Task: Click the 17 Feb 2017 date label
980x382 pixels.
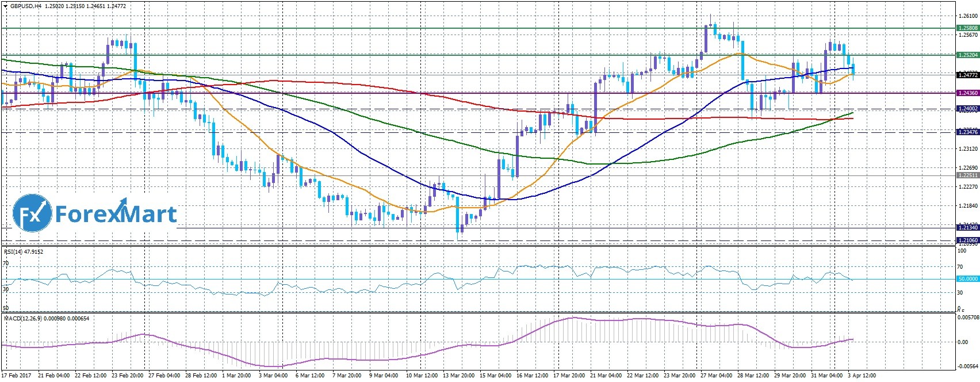Action: [16, 376]
